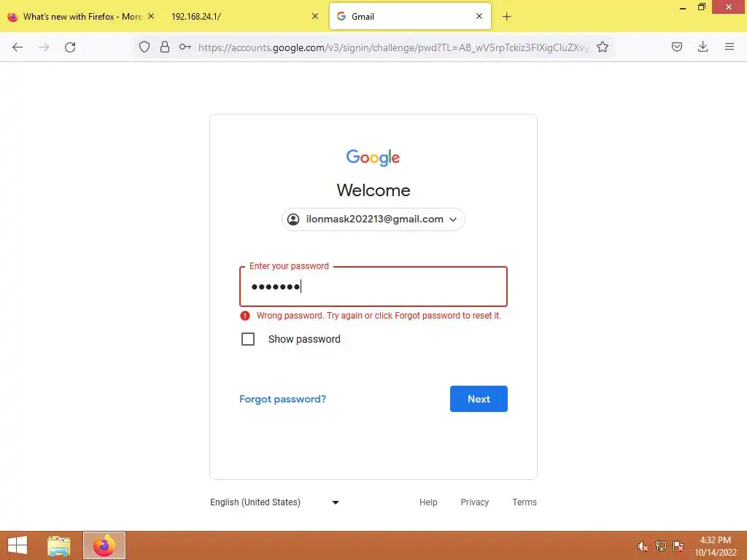Click the Firefox taskbar icon
Viewport: 747px width, 560px height.
[104, 545]
